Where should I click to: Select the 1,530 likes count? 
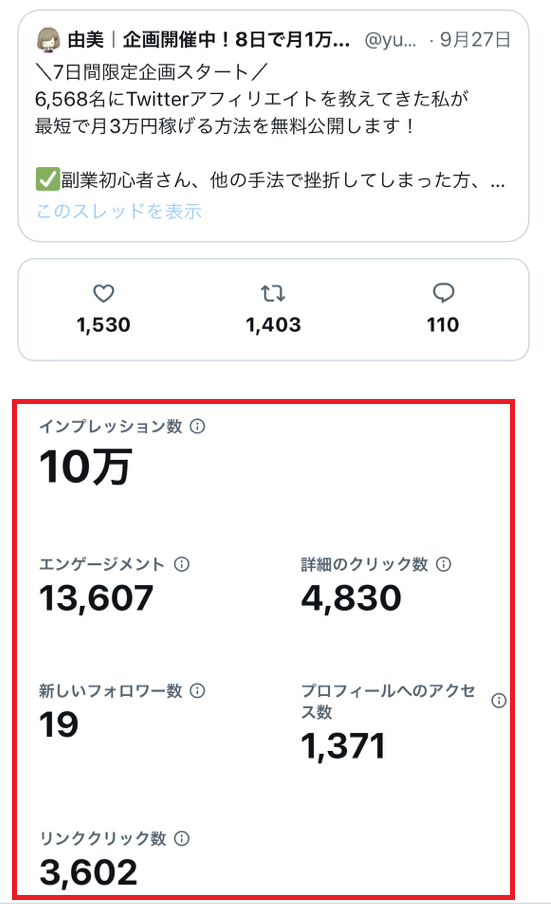104,325
